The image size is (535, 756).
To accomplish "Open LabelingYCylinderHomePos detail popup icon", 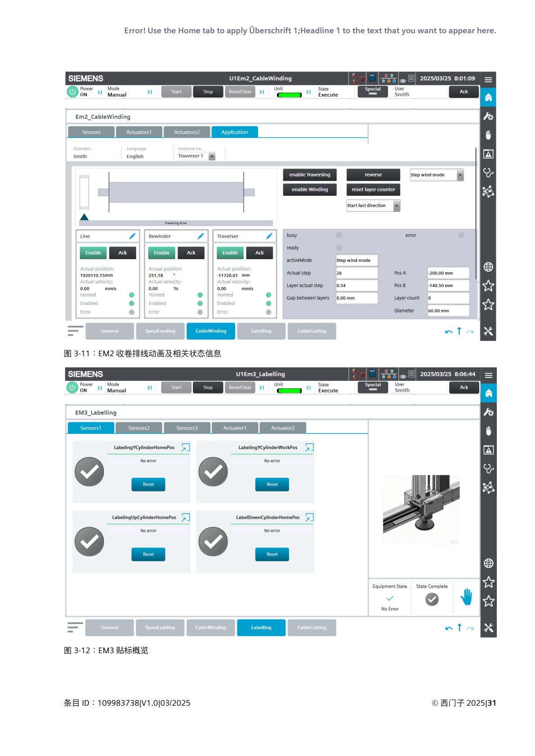I will tap(185, 447).
